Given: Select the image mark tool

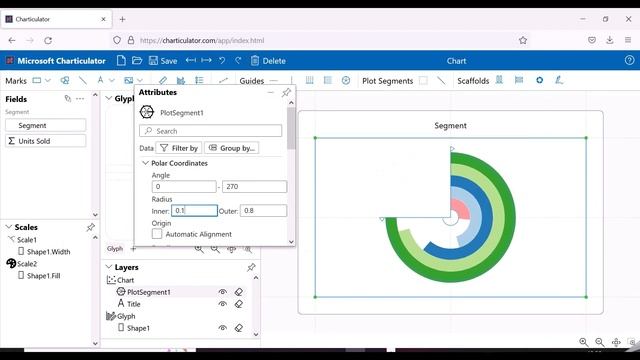Looking at the screenshot, I should click(x=129, y=80).
